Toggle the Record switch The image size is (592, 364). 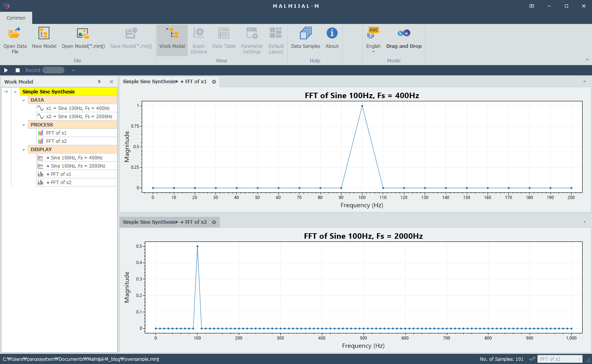pos(53,70)
